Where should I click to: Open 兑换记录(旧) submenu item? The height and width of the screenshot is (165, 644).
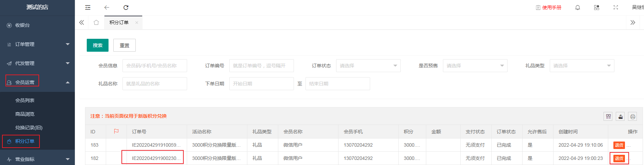tap(29, 128)
